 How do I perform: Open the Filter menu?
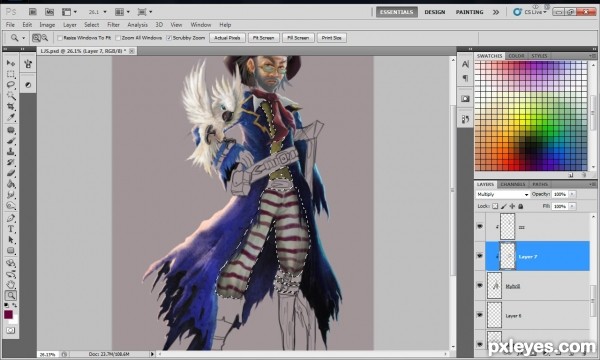113,24
